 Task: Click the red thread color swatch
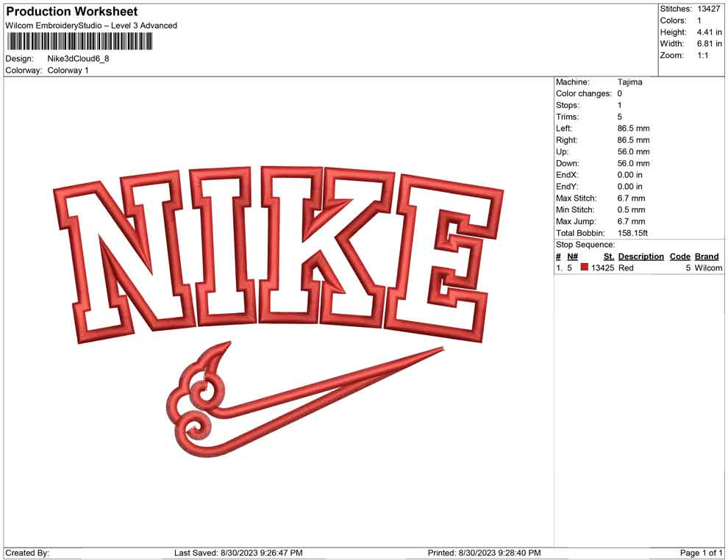coord(584,267)
